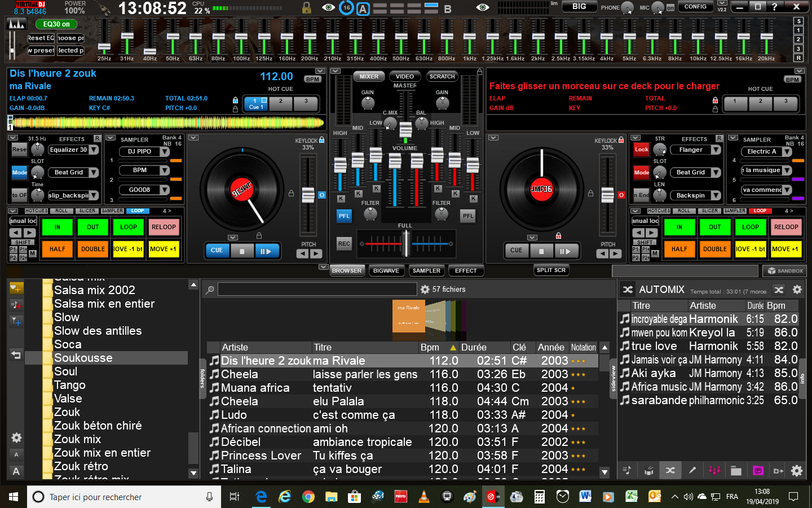Switch to the VIDEO mixer tab

click(x=404, y=76)
